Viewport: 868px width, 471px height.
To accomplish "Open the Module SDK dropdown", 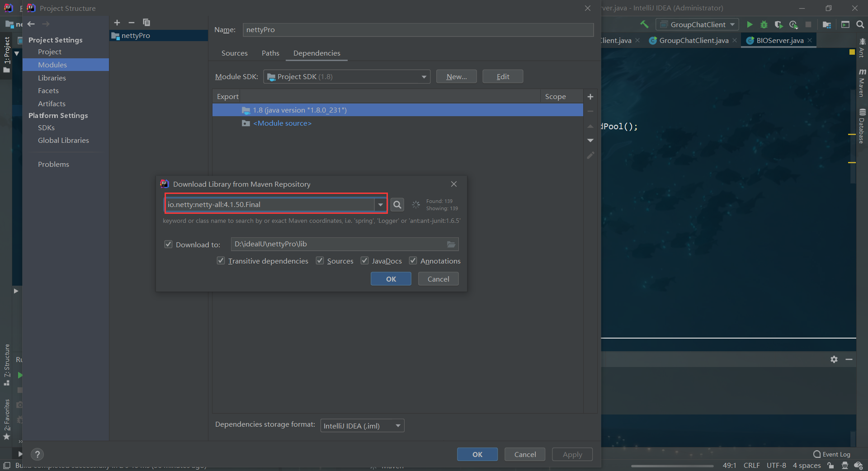I will click(347, 77).
